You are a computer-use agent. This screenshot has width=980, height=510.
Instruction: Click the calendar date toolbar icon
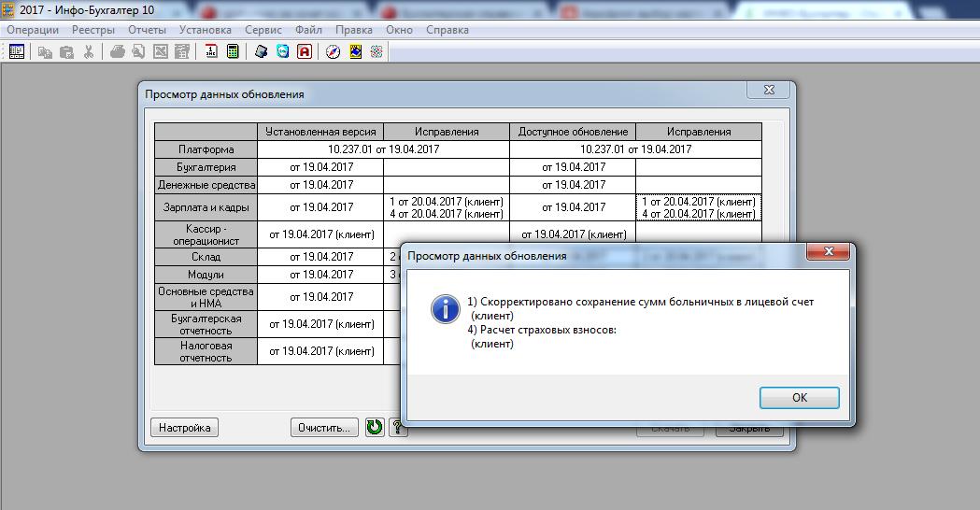click(211, 52)
